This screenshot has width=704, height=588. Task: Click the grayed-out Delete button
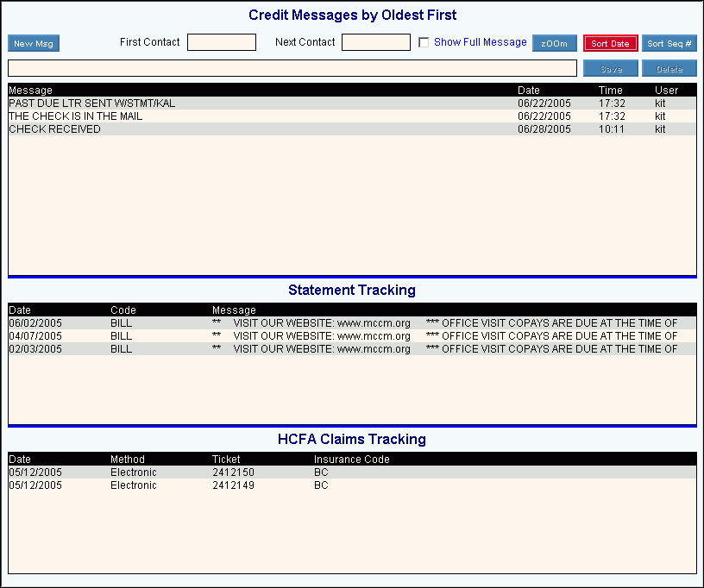point(669,69)
